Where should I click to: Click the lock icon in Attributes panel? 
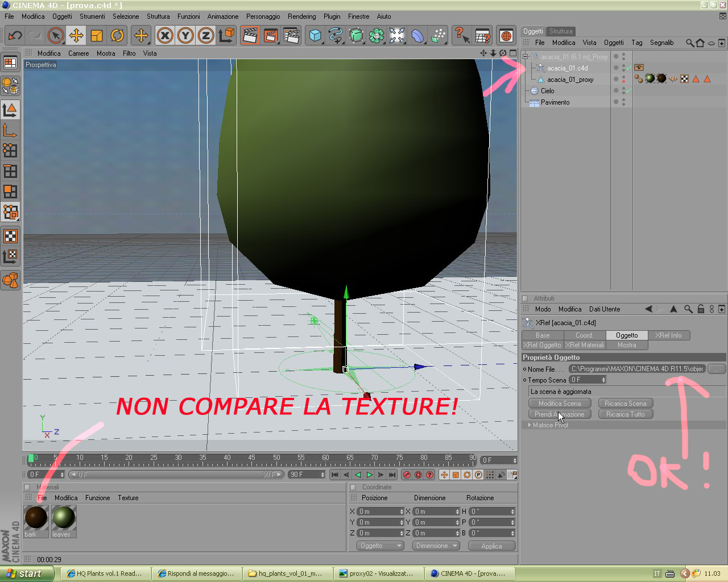coord(701,309)
